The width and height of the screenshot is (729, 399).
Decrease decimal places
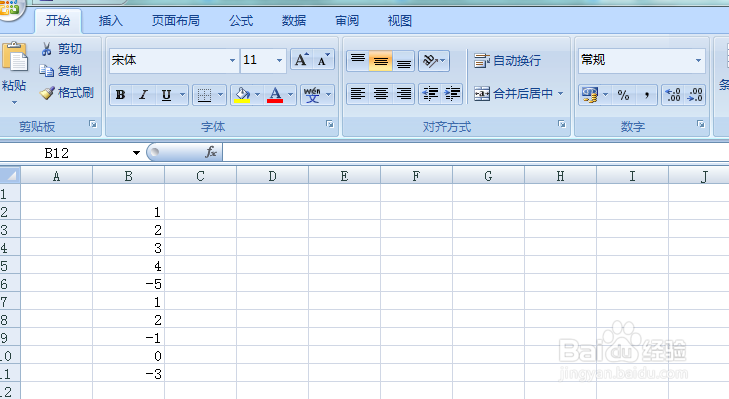click(695, 95)
